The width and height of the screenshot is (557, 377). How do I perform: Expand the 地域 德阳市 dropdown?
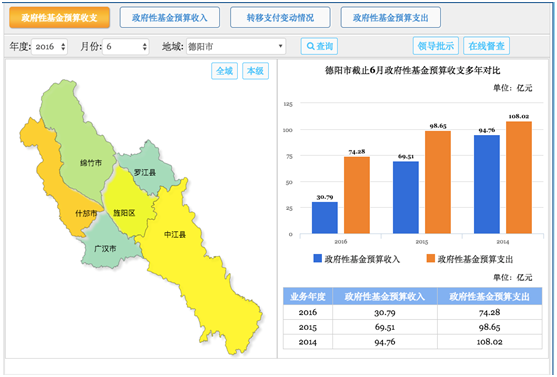point(236,47)
